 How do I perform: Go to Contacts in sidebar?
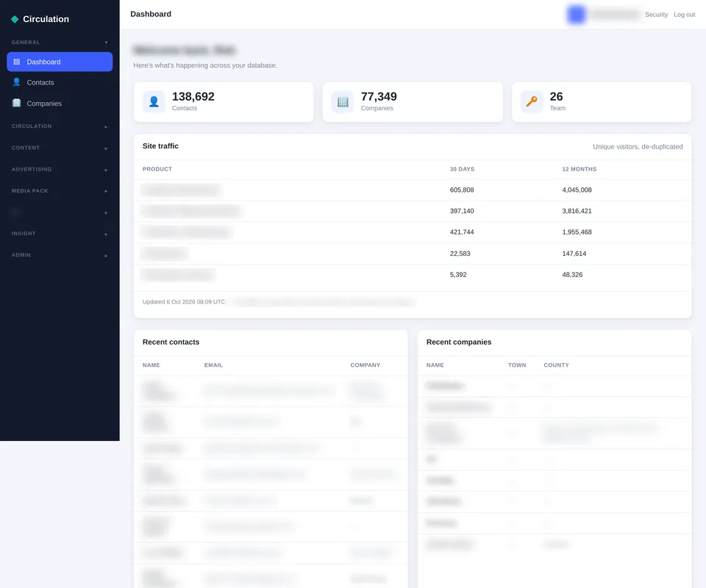coord(60,82)
